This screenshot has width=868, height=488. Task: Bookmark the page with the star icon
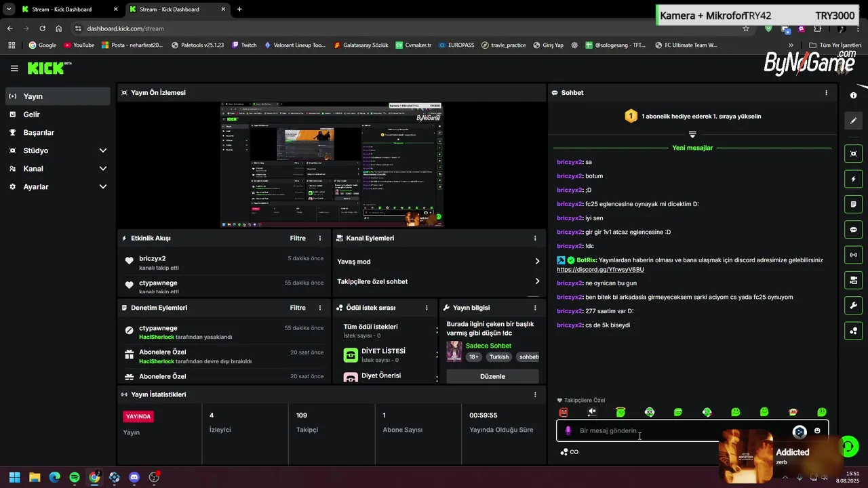coord(746,28)
